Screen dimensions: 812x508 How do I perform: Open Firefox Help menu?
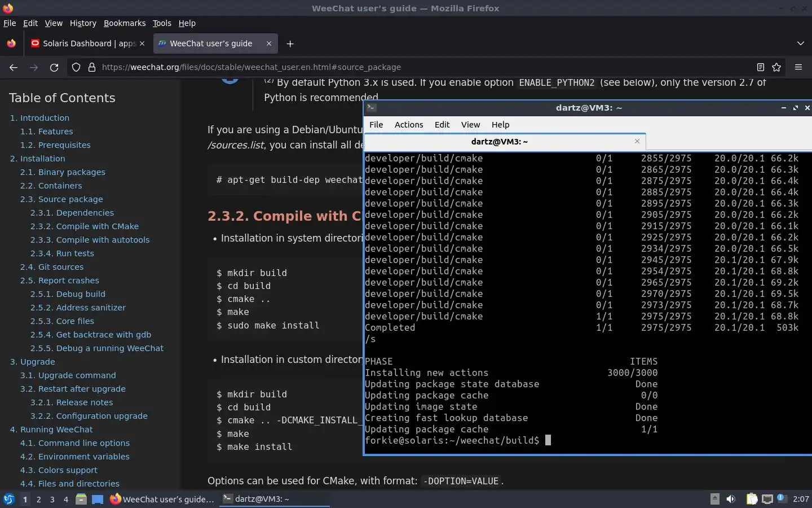[x=187, y=23]
